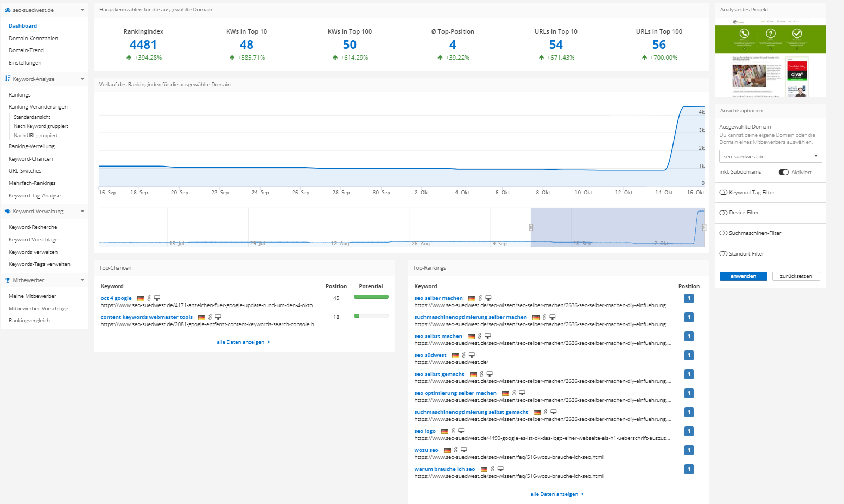Screen dimensions: 844x504
Task: Click the Google icon beside "seo südwest"
Action: click(463, 355)
